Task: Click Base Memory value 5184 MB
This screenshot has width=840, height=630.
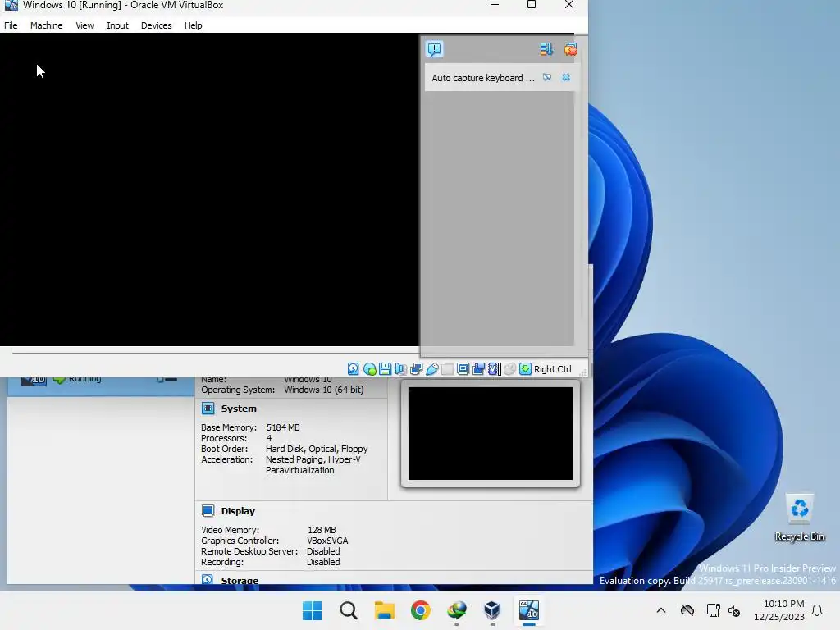Action: pos(283,427)
